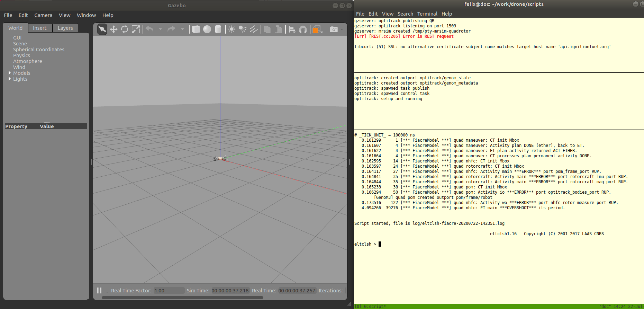
Task: Switch to the Insert tab
Action: click(40, 28)
